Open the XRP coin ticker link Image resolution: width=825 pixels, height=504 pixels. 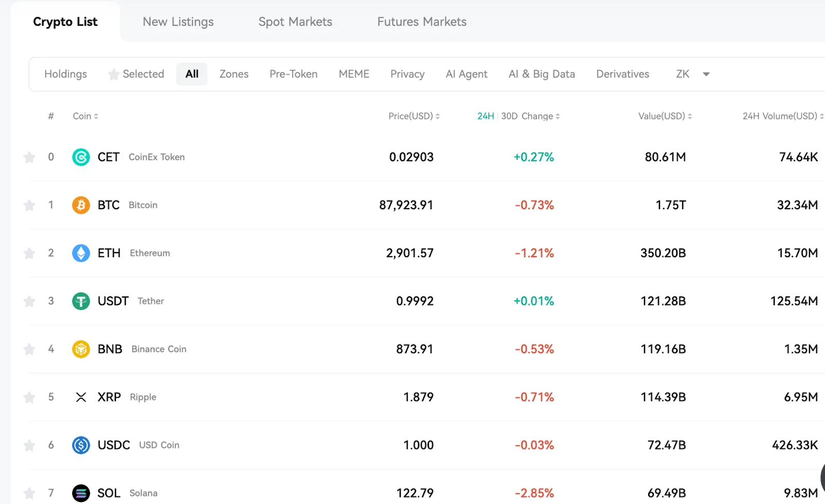tap(109, 397)
